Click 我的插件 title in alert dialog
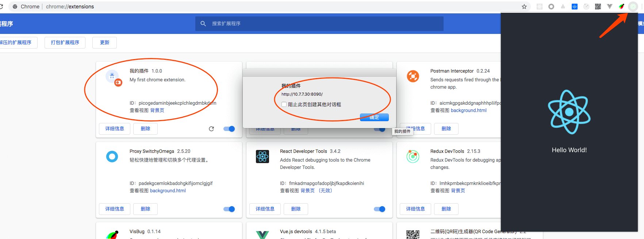This screenshot has width=644, height=239. pos(291,86)
